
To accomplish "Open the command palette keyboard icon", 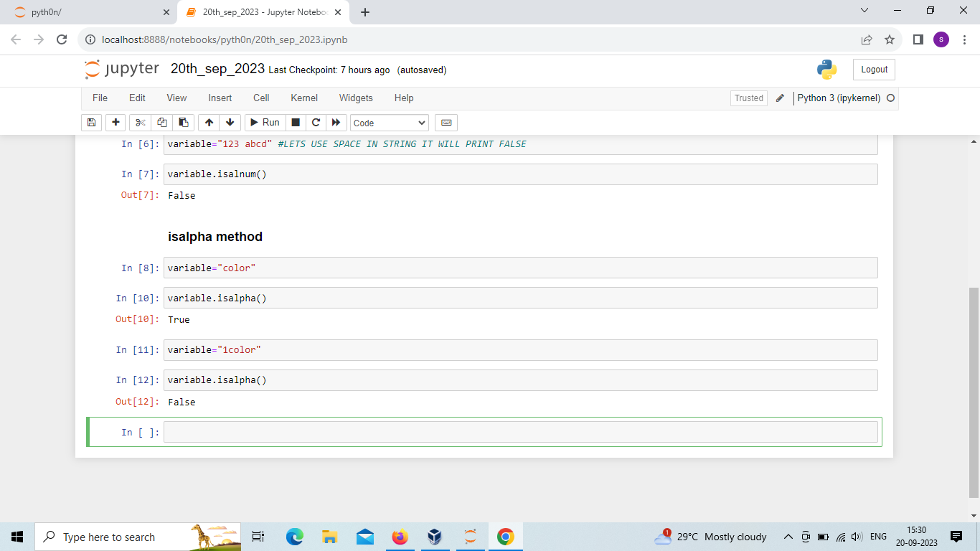I will click(x=446, y=122).
